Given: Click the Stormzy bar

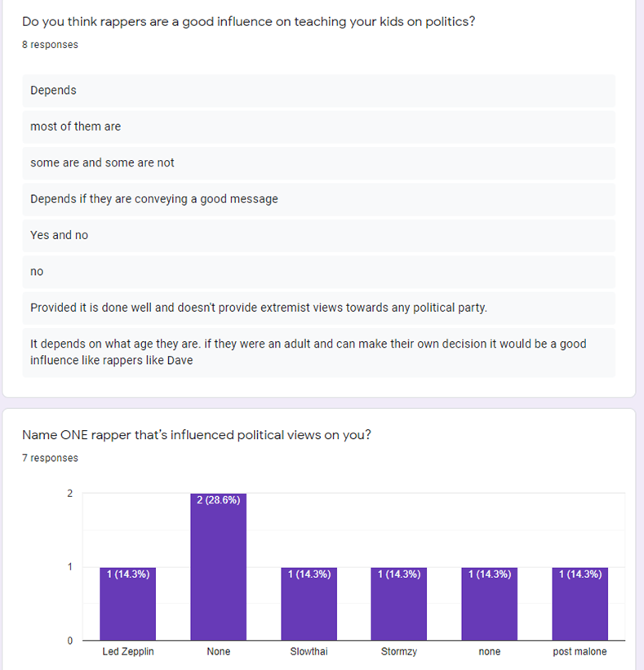Looking at the screenshot, I should pos(398,604).
